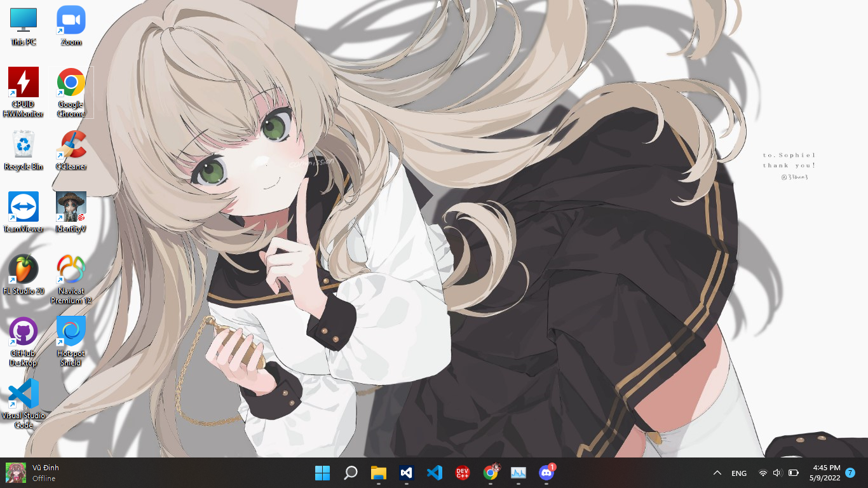Screen dimensions: 868x488
Task: Select Hotspot Shield shortcut
Action: point(71,341)
